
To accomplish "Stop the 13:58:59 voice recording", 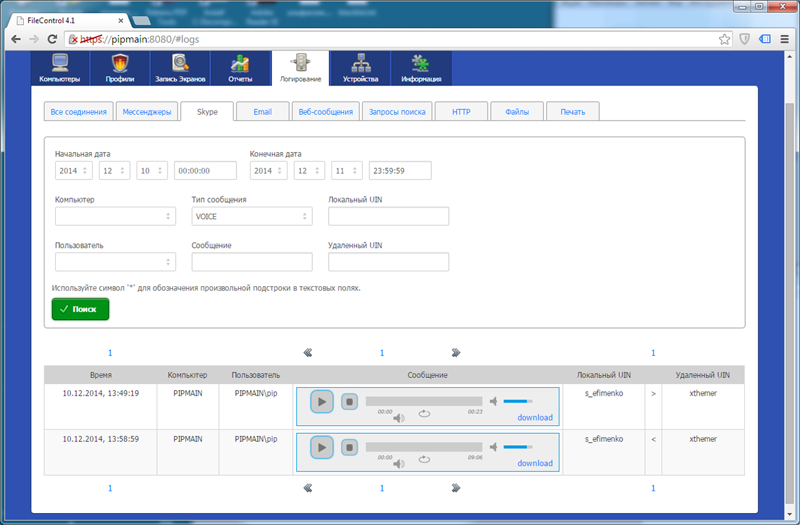I will coord(349,447).
